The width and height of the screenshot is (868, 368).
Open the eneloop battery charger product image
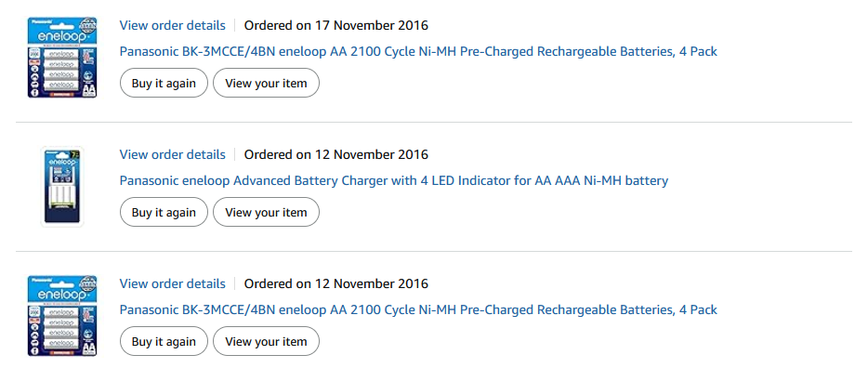point(62,187)
